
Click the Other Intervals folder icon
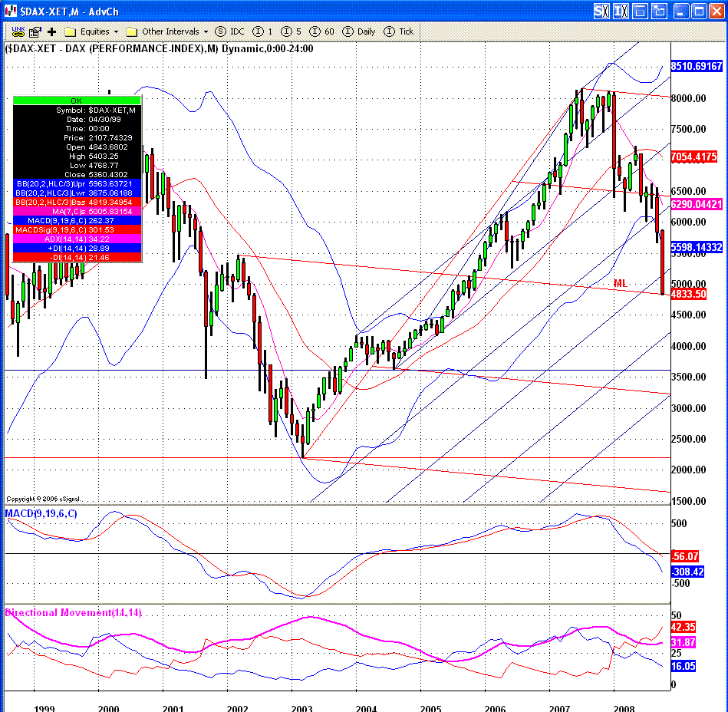click(x=132, y=31)
